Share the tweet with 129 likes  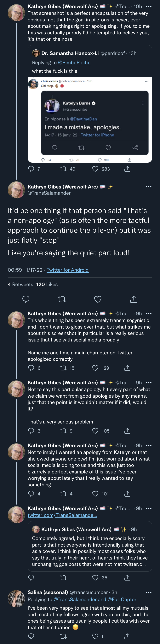tap(127, 368)
